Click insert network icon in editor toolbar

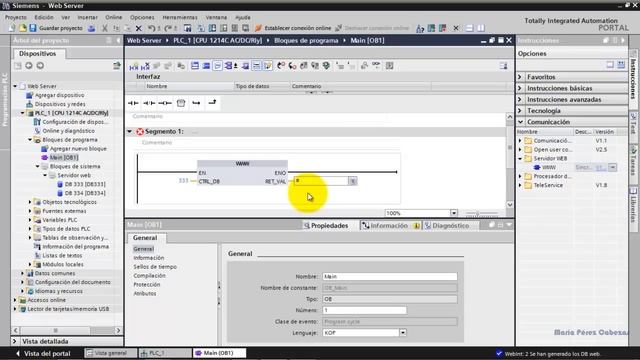coord(134,66)
